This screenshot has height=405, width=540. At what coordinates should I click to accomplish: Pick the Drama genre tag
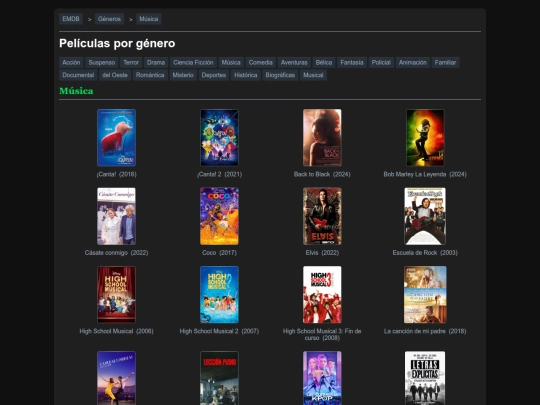(156, 62)
